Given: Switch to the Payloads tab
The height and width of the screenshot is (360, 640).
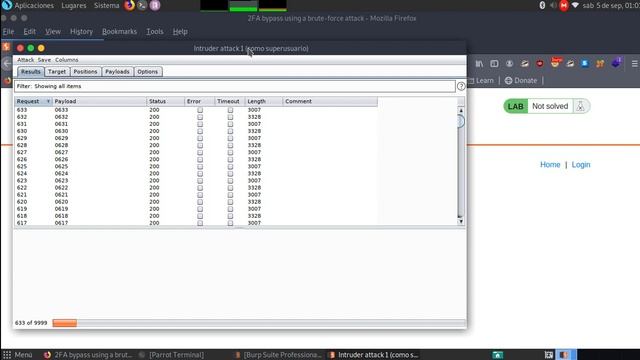Looking at the screenshot, I should point(117,71).
